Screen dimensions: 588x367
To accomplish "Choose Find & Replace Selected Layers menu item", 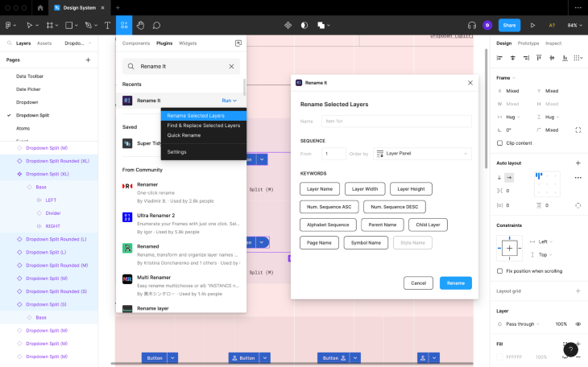I will (x=204, y=126).
